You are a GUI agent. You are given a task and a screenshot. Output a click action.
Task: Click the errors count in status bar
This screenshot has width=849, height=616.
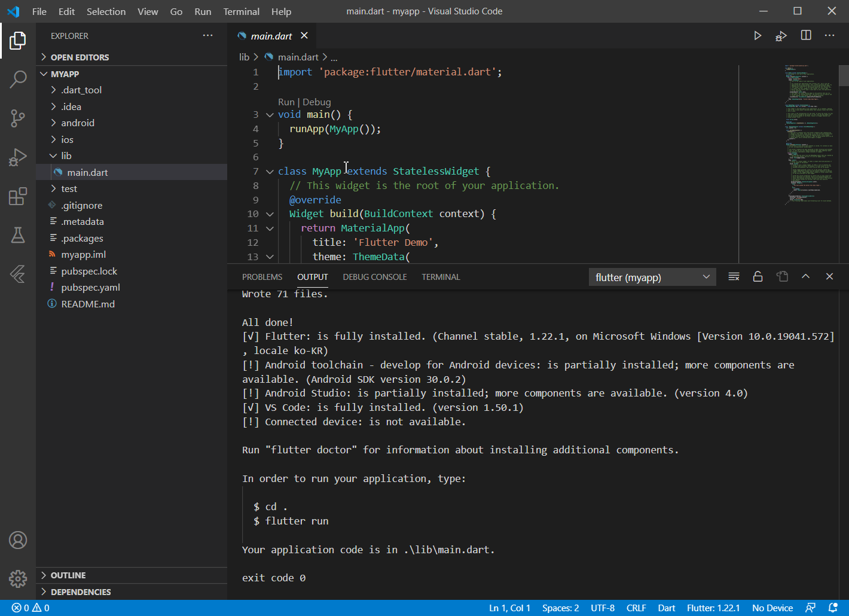click(20, 608)
